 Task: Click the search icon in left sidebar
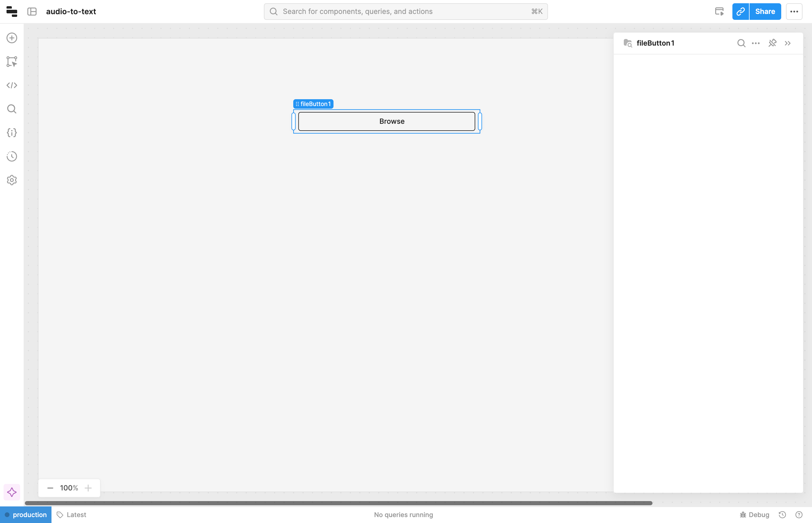click(x=12, y=109)
